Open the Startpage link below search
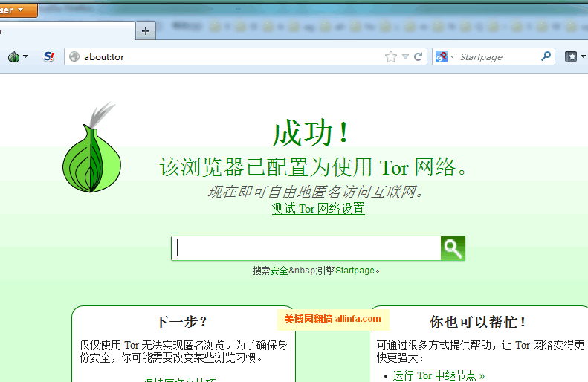588x382 pixels. tap(355, 271)
